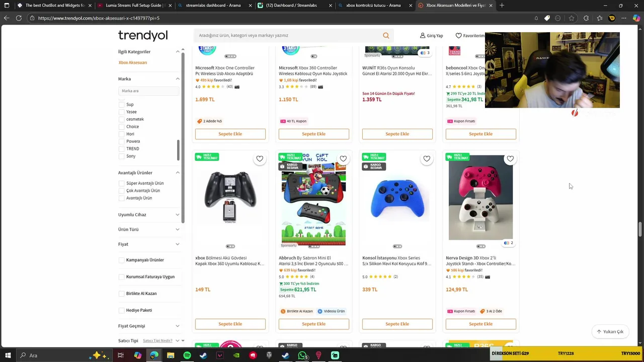Open File Explorer from the taskbar

(x=171, y=355)
